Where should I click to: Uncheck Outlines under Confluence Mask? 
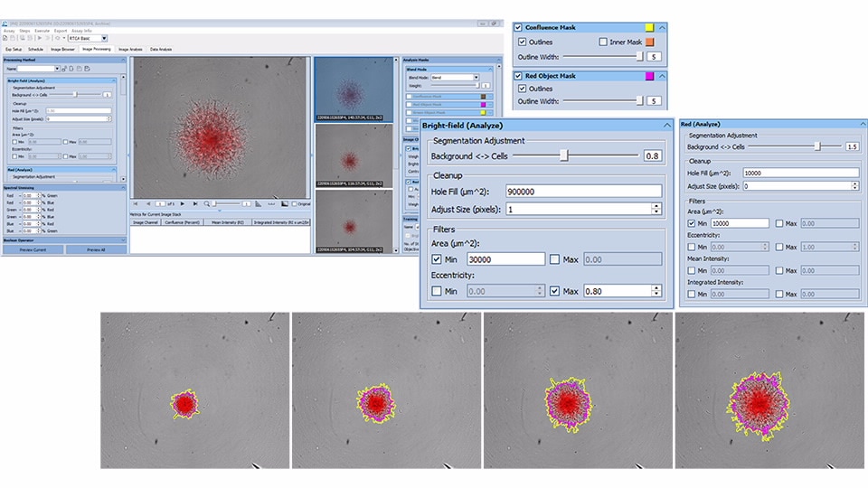pyautogui.click(x=523, y=42)
